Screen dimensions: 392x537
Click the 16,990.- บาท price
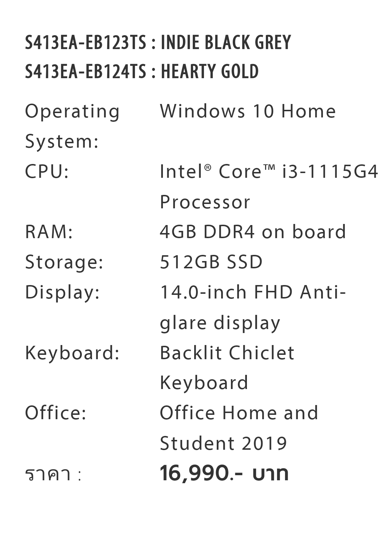pyautogui.click(x=224, y=473)
